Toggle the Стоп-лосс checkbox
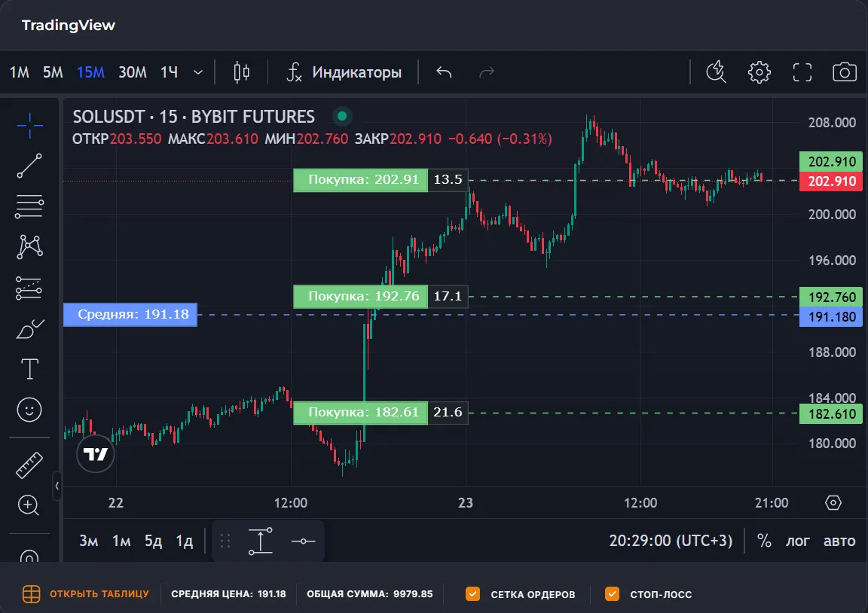 click(x=612, y=594)
